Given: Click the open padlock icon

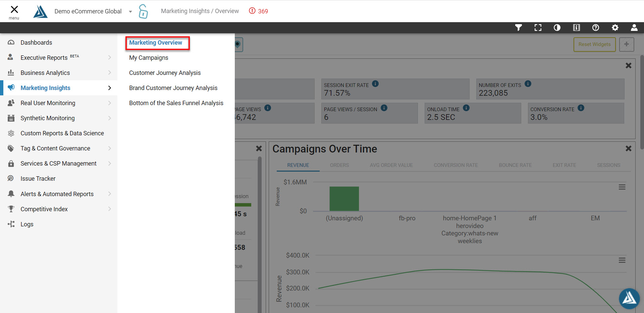Looking at the screenshot, I should coord(143,11).
